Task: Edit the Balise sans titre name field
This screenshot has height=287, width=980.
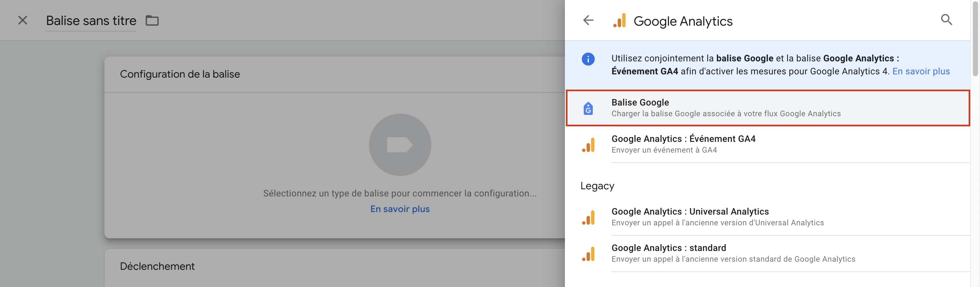Action: coord(91,20)
